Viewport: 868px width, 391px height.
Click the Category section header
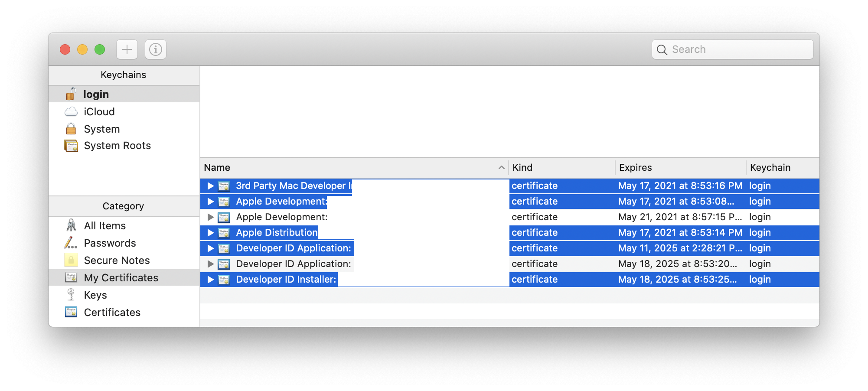click(124, 206)
